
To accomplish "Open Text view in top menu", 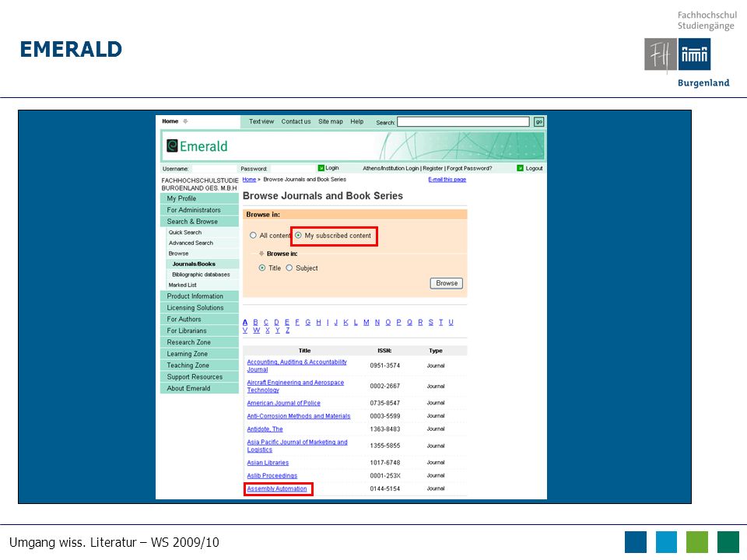I will coord(261,121).
